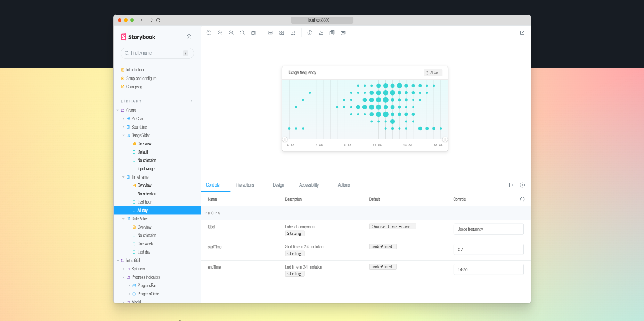Click reset controls icon in table header
This screenshot has height=321, width=644.
click(x=522, y=199)
